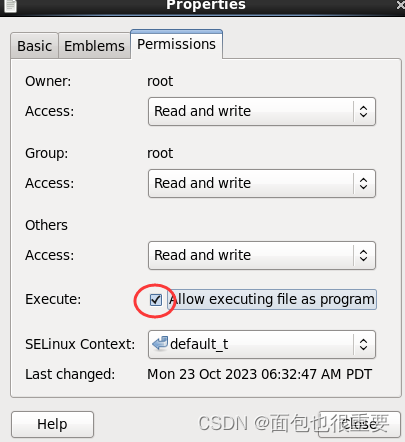The width and height of the screenshot is (405, 442).
Task: Click the Properties title bar text
Action: coord(206,5)
